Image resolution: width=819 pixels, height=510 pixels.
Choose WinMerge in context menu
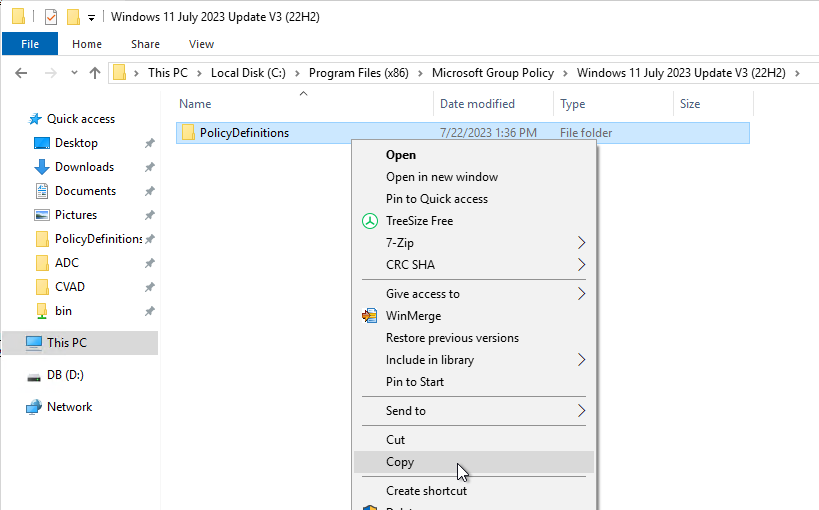click(x=474, y=316)
